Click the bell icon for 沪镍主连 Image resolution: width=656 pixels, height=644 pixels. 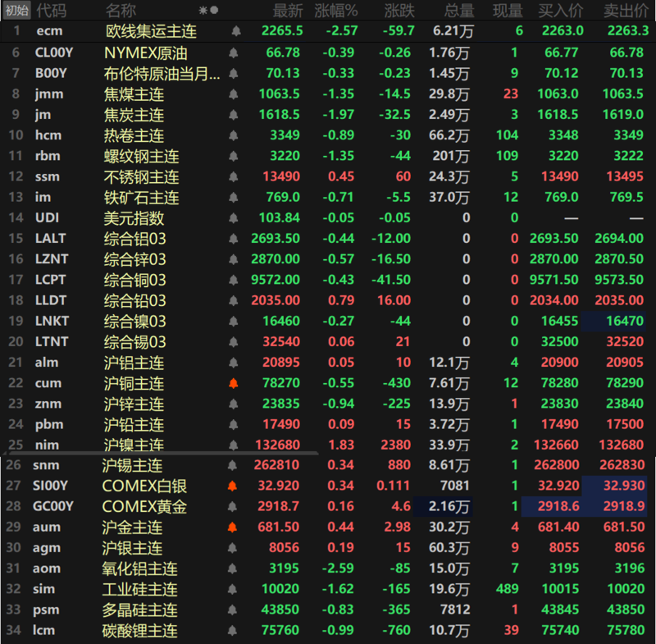pos(236,445)
